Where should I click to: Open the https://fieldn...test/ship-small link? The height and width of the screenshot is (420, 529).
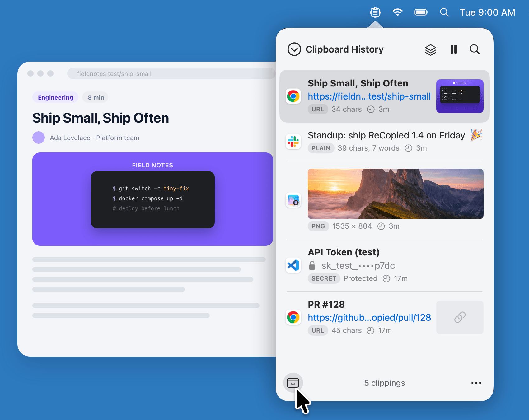pyautogui.click(x=369, y=96)
